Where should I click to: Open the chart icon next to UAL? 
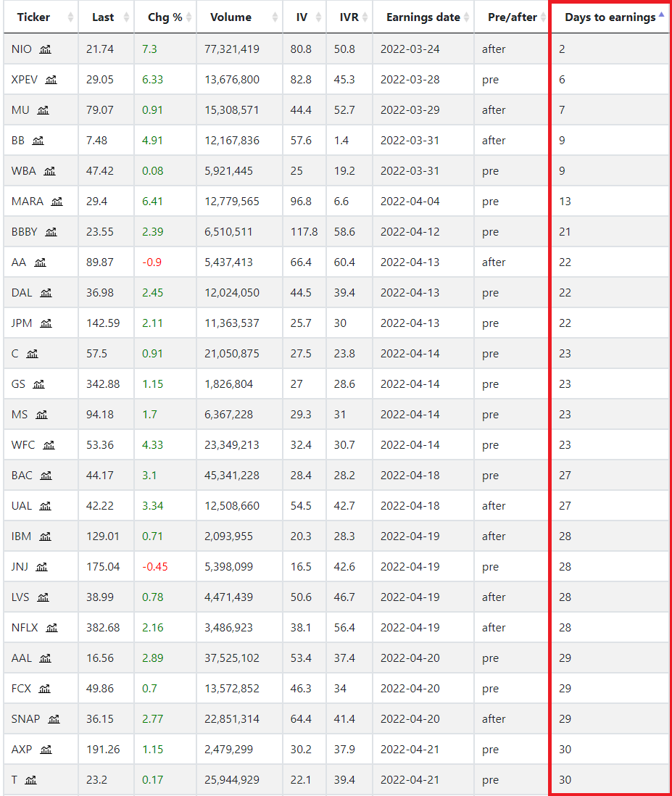point(45,506)
